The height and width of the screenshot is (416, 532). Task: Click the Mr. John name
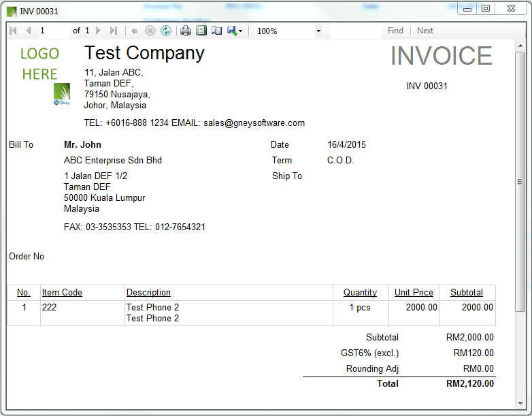point(82,144)
